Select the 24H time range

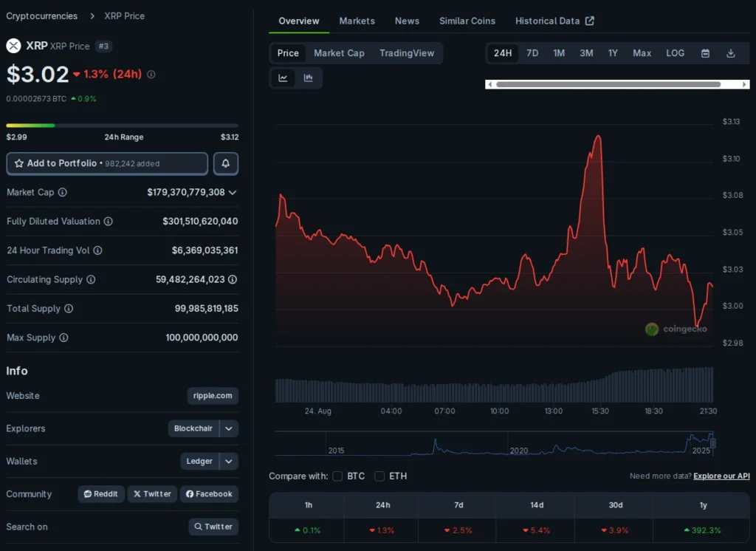[502, 53]
